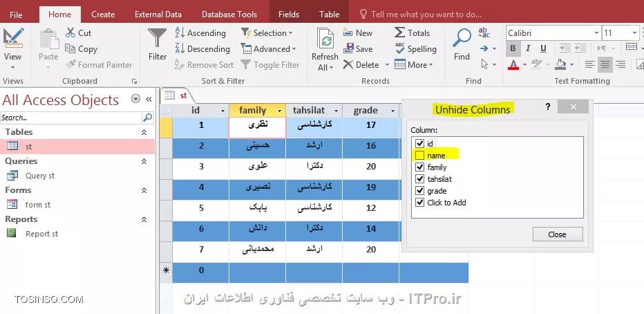Click the navigation pane Search box
This screenshot has height=314, width=644.
point(71,118)
